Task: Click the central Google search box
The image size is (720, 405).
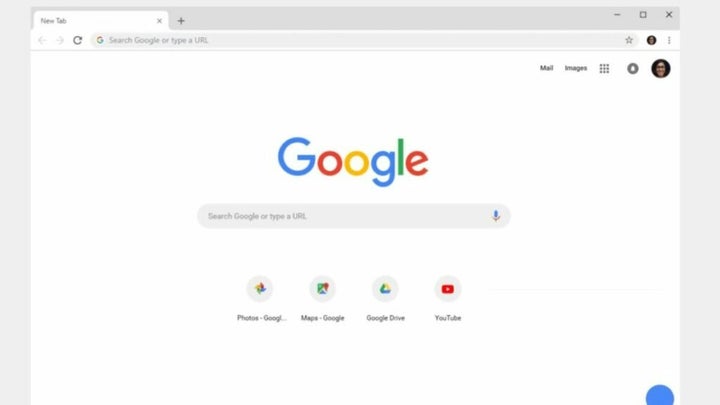Action: pos(354,216)
